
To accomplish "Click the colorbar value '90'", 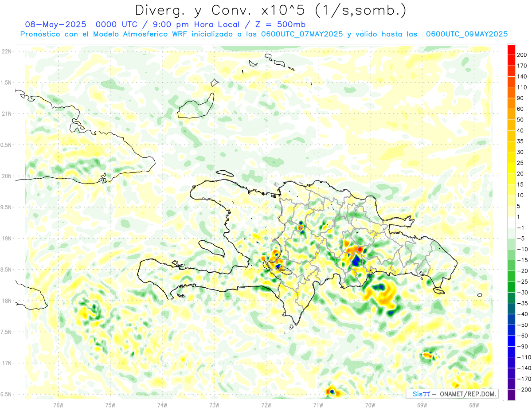I will (x=520, y=98).
